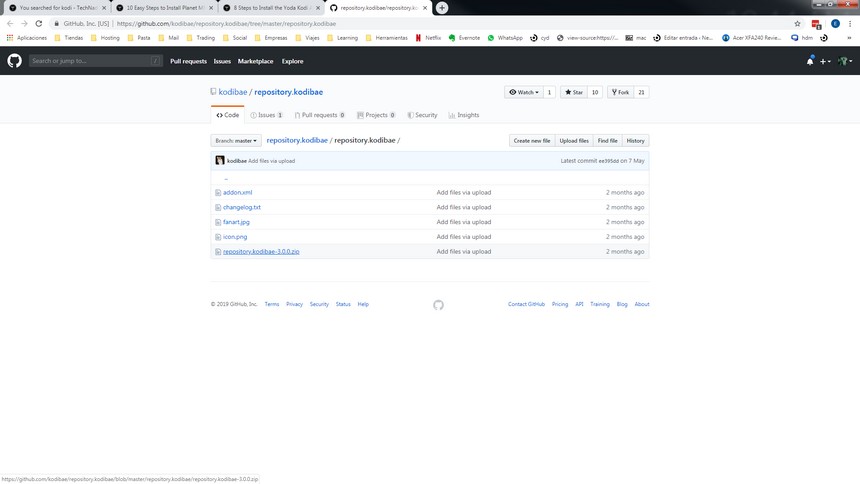Open Chrome's three-dot menu
The width and height of the screenshot is (860, 484).
(x=850, y=24)
